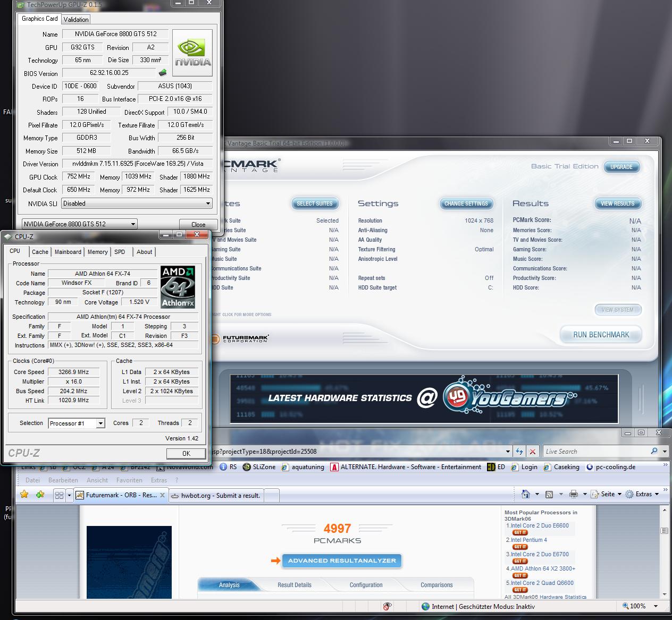This screenshot has width=672, height=620.
Task: Click the RSS feeds icon in browser
Action: (549, 494)
